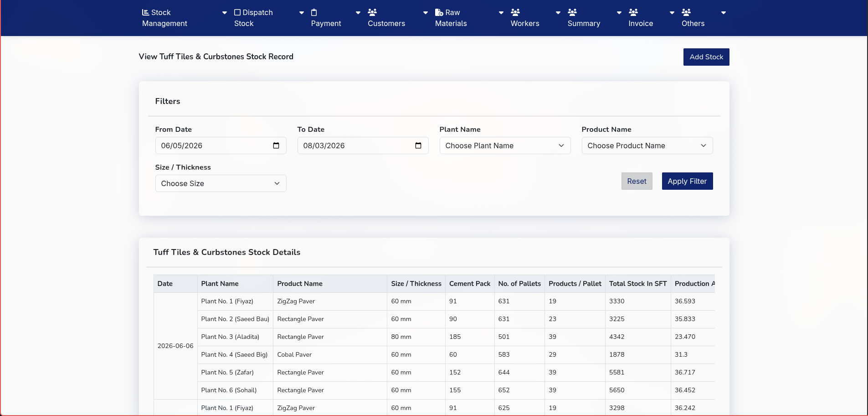Click the Customers group icon
Viewport: 868px width, 416px height.
click(372, 12)
